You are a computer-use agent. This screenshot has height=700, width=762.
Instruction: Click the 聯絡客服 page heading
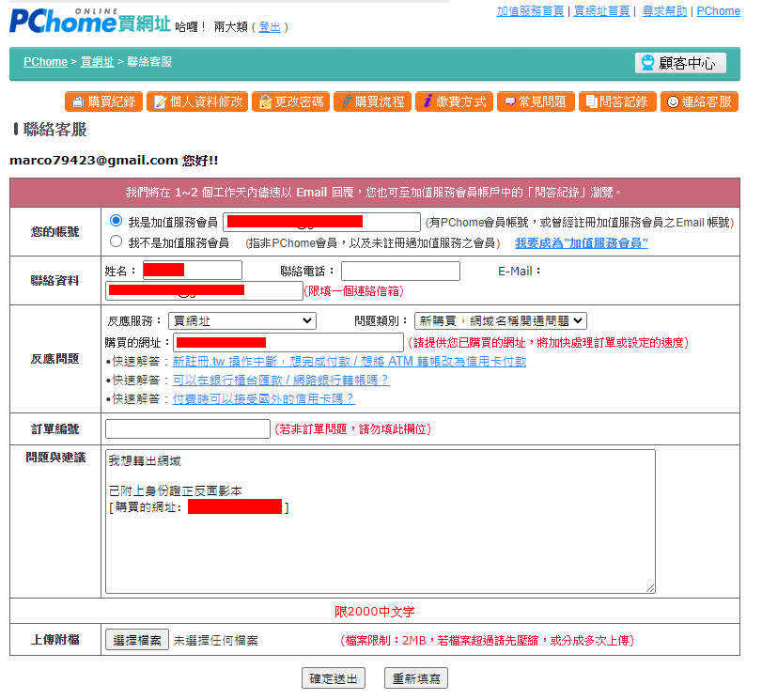pos(54,130)
